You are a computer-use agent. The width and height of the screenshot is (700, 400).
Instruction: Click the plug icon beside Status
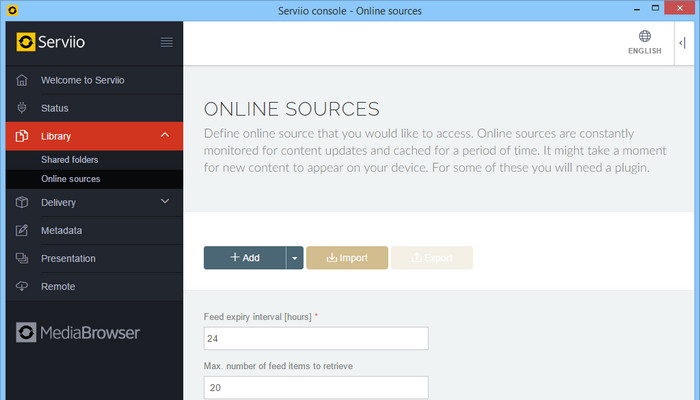(22, 108)
